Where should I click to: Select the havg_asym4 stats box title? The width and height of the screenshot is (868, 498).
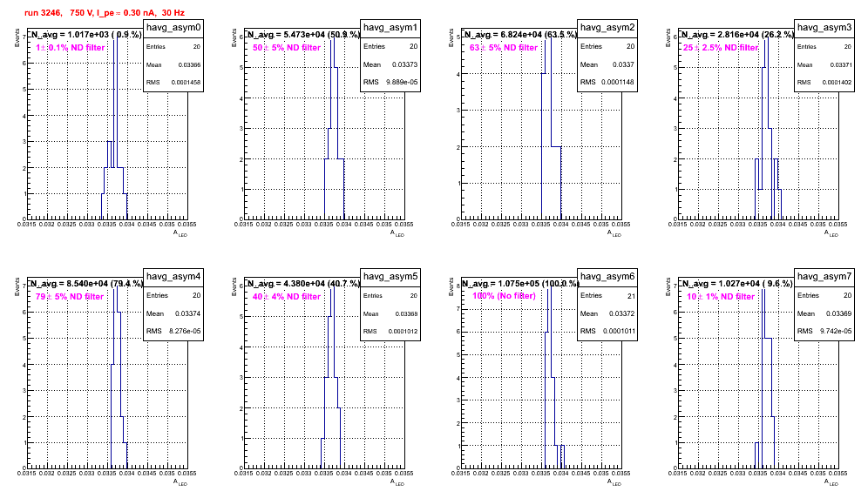pos(173,277)
